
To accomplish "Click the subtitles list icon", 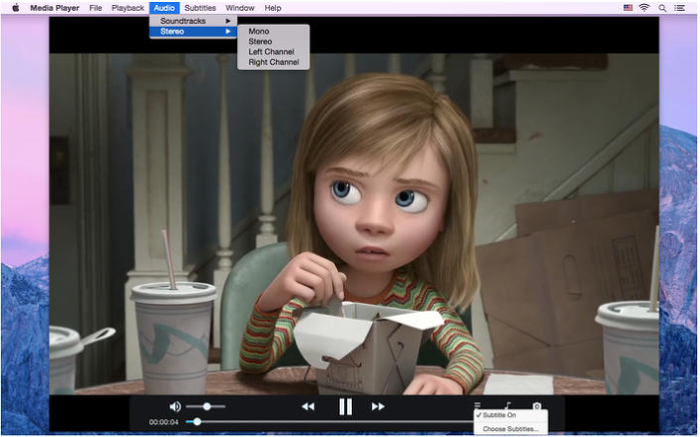I will click(x=477, y=405).
